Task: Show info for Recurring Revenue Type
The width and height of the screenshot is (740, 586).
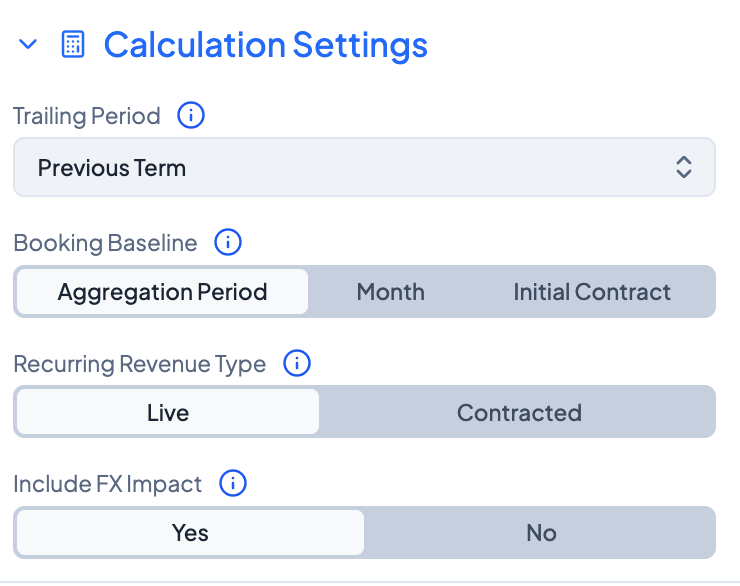Action: pyautogui.click(x=297, y=363)
